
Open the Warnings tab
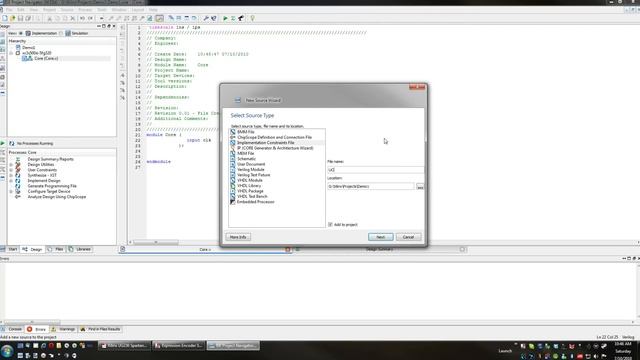pyautogui.click(x=64, y=329)
